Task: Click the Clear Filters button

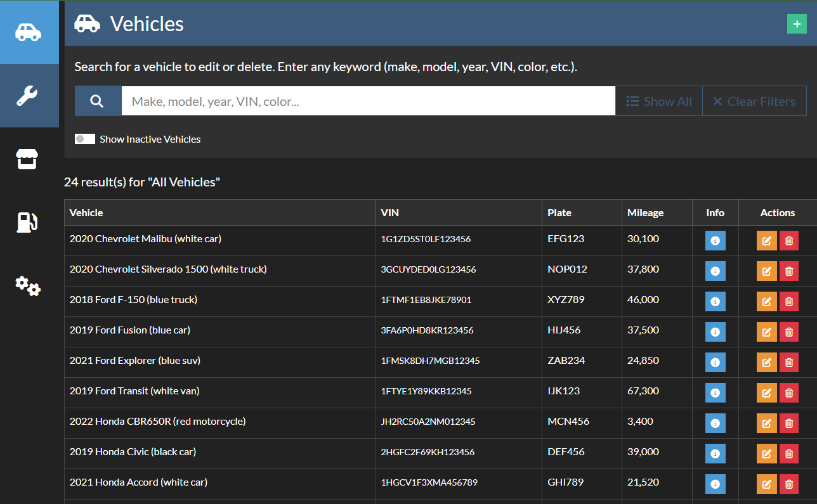Action: (x=754, y=101)
